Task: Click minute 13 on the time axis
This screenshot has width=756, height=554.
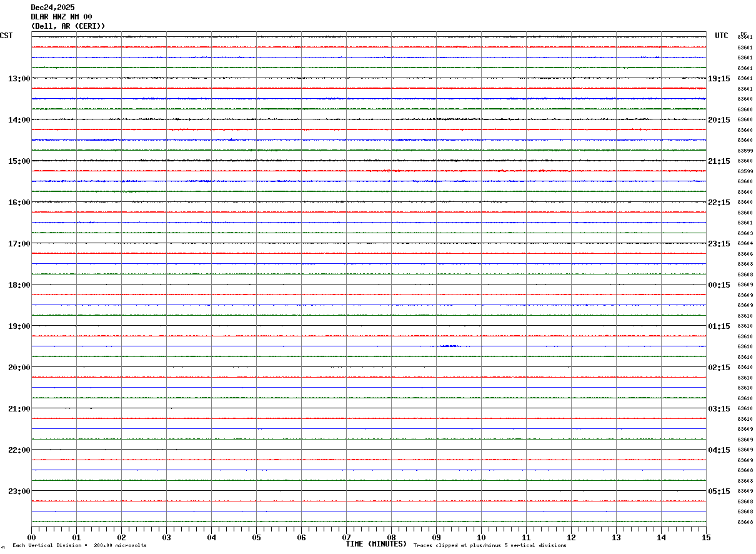Action: point(616,537)
